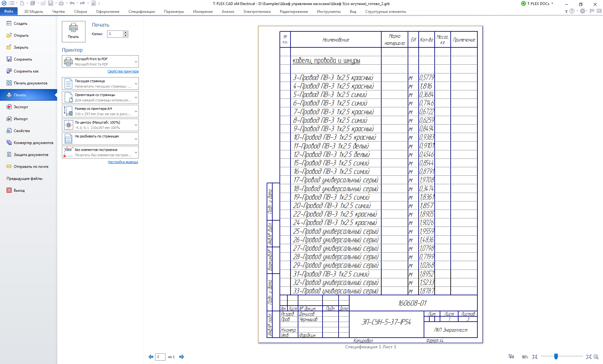Expand the Microsoft Print to PDF dropdown
The width and height of the screenshot is (603, 364).
point(136,62)
